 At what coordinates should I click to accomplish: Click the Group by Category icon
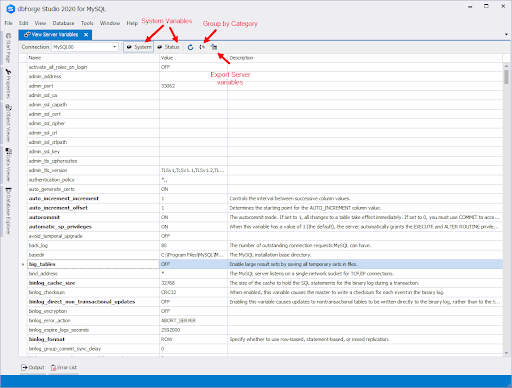(x=202, y=47)
